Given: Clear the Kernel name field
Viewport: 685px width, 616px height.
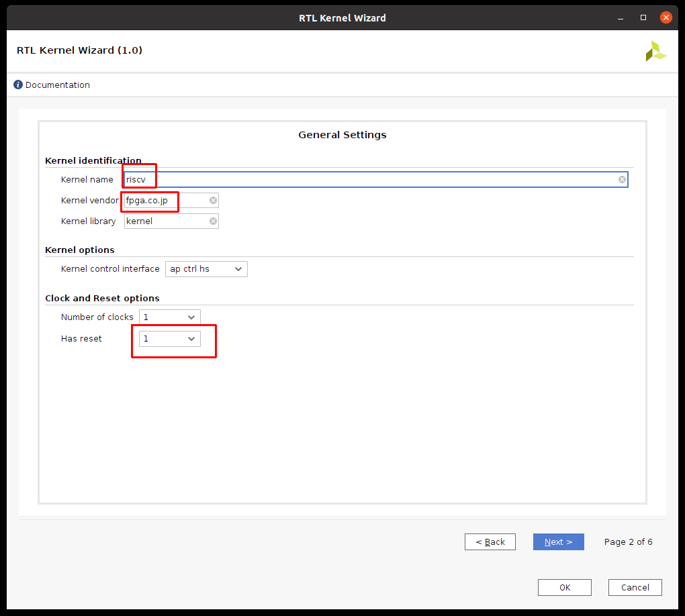Looking at the screenshot, I should tap(622, 179).
